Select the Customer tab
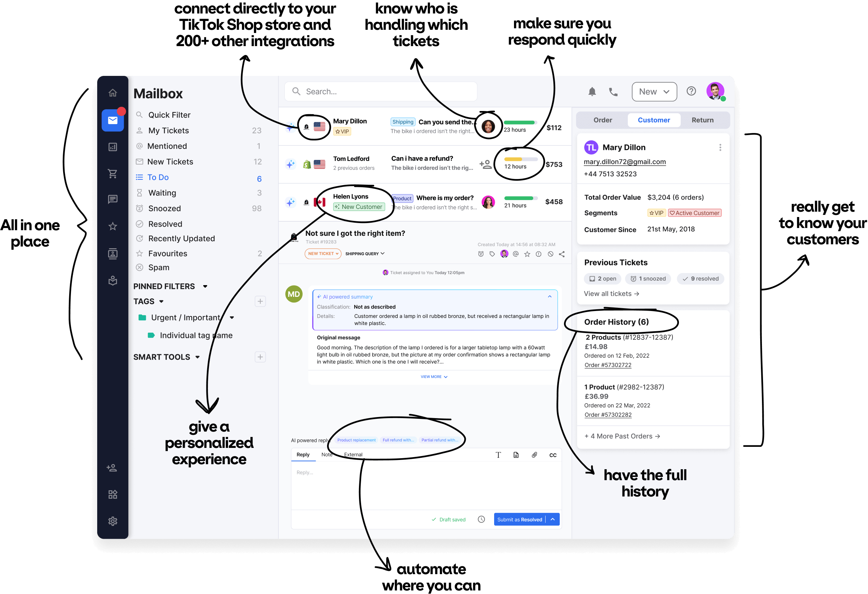This screenshot has width=868, height=594. (x=654, y=120)
